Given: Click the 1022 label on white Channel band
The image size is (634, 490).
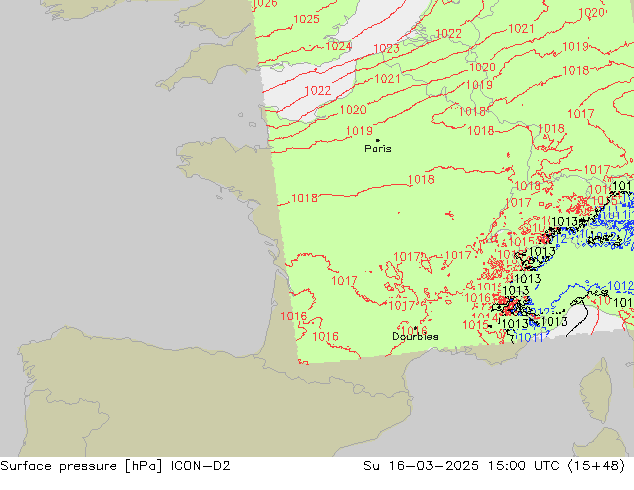Looking at the screenshot, I should pos(318,91).
